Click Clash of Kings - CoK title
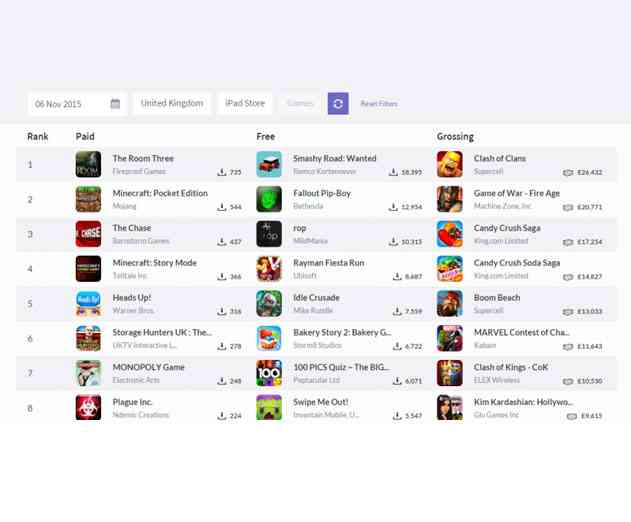 click(511, 367)
